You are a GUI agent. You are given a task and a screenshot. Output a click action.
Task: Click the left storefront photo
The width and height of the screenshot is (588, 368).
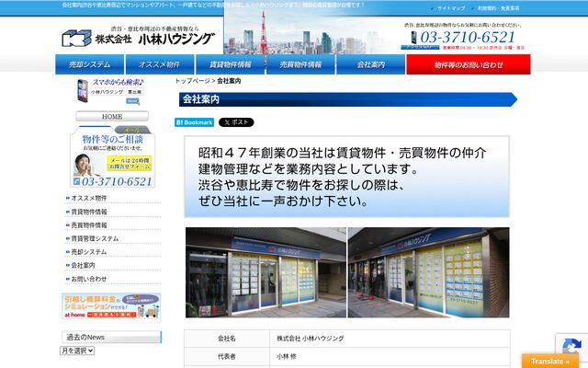[x=266, y=272]
